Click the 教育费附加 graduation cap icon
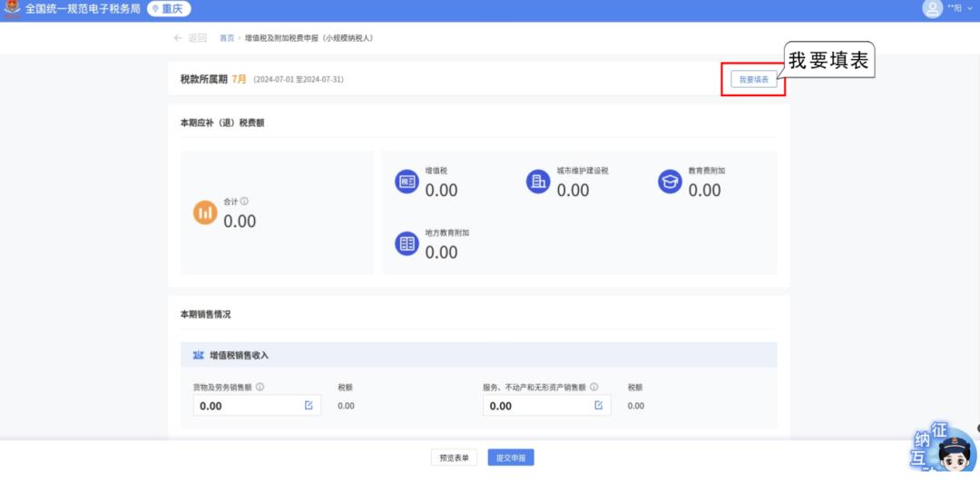This screenshot has height=482, width=980. pos(670,182)
